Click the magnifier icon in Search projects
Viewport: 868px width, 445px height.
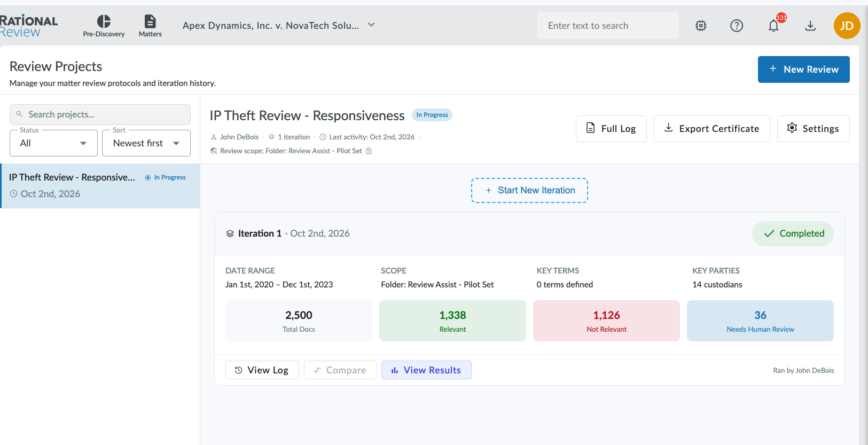[x=19, y=114]
